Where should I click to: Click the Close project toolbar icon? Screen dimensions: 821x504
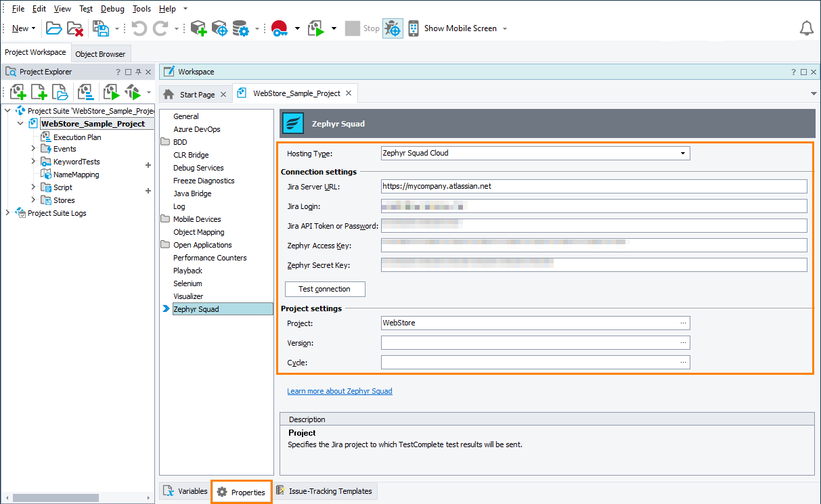click(x=74, y=28)
